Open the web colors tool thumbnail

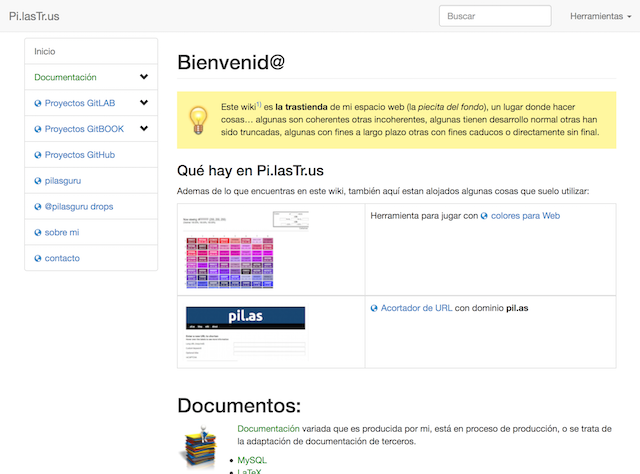pos(245,249)
